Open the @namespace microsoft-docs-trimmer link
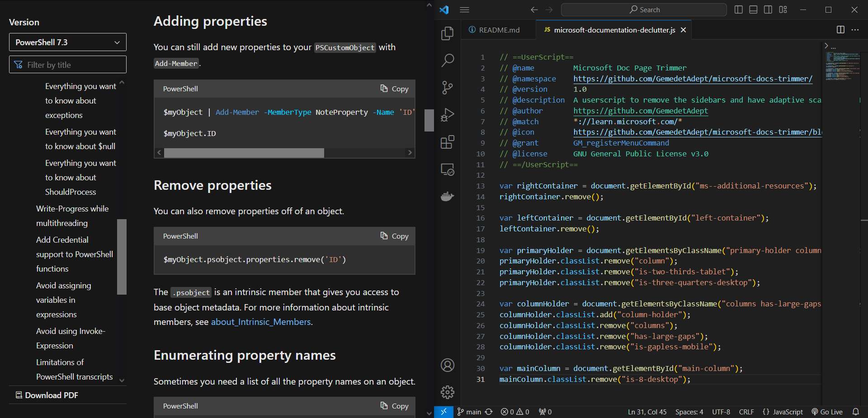 pyautogui.click(x=693, y=79)
